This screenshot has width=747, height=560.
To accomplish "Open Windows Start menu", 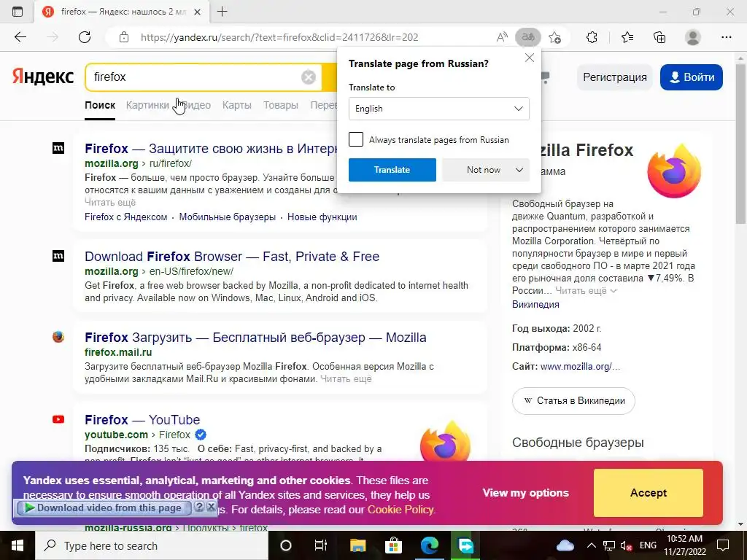I will 18,545.
